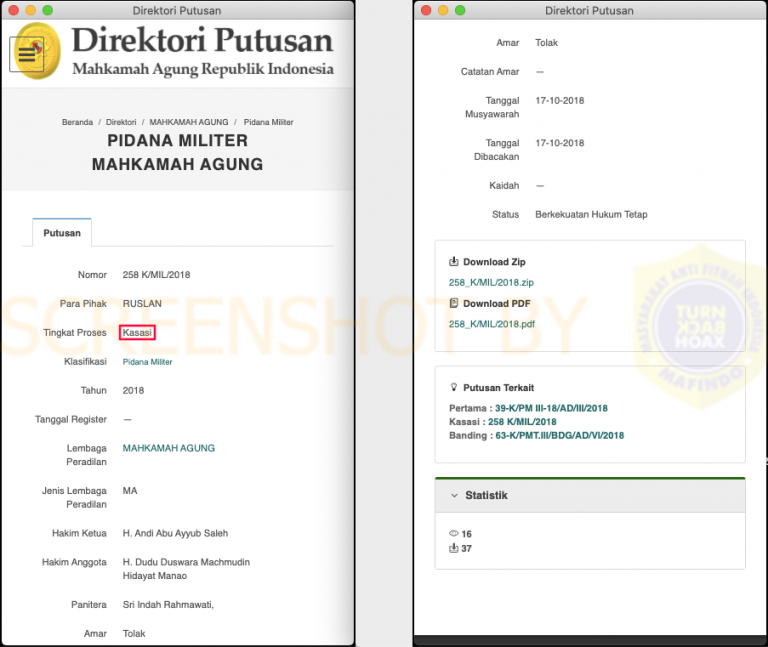The width and height of the screenshot is (768, 647).
Task: Minimize the right Direktori Putusan window
Action: pyautogui.click(x=443, y=10)
